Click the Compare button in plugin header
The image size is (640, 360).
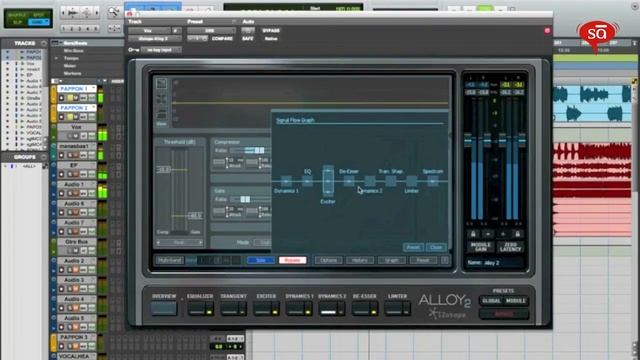(222, 39)
